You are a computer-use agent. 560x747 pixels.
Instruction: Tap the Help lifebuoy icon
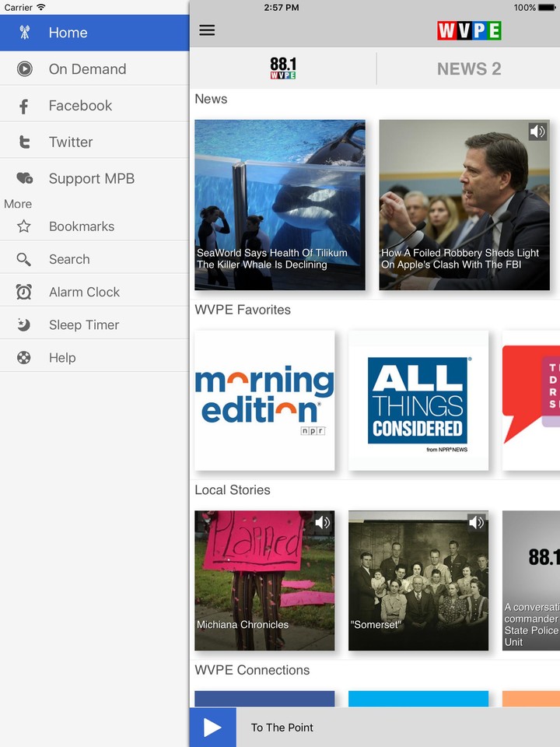pyautogui.click(x=24, y=358)
